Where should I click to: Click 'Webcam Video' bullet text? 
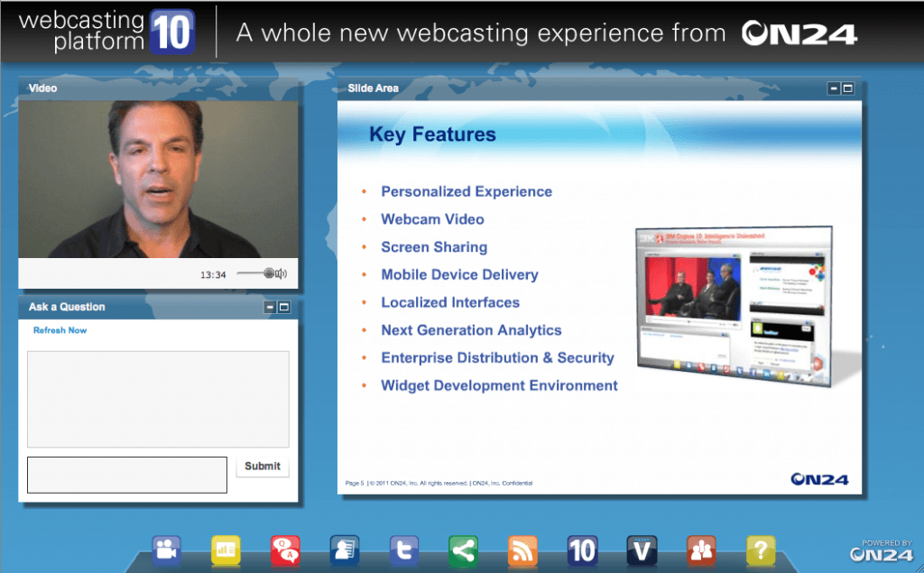pos(432,219)
